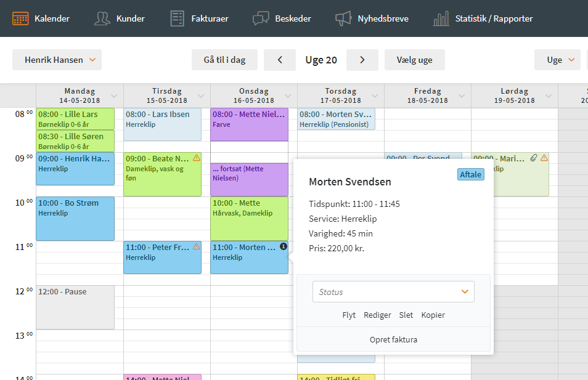The width and height of the screenshot is (588, 380).
Task: Click the Kalender calendar icon
Action: (x=20, y=18)
